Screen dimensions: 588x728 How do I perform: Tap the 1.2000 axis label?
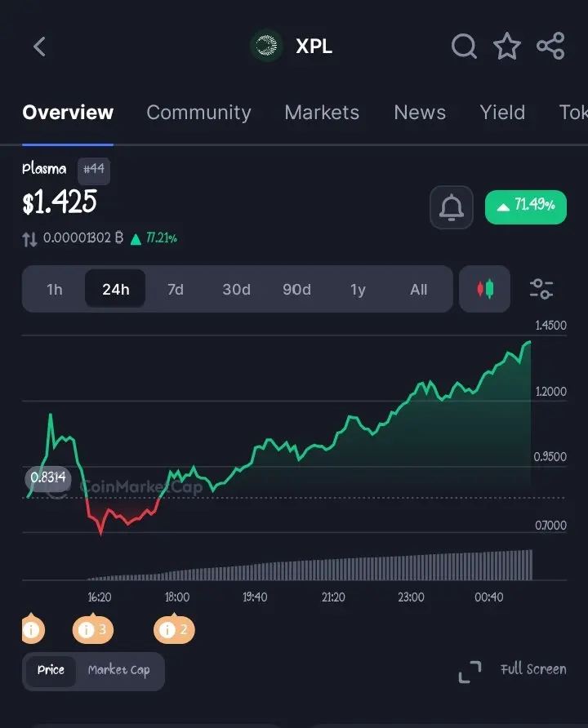point(551,392)
